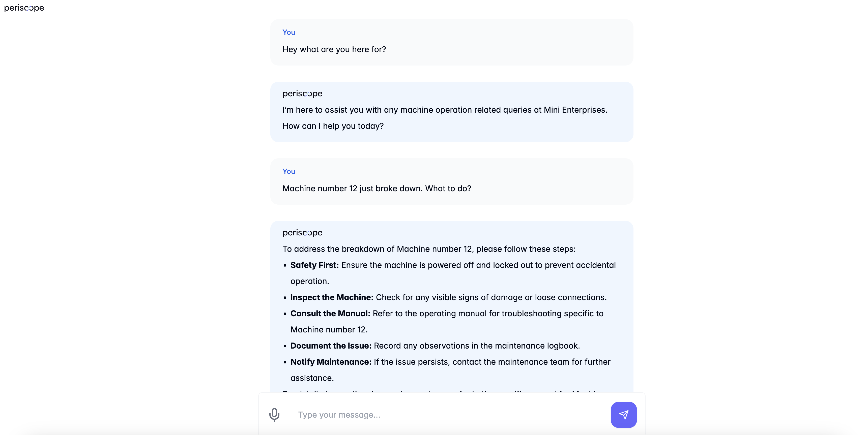Click the 'Hey what are you here for?' message

pyautogui.click(x=334, y=49)
